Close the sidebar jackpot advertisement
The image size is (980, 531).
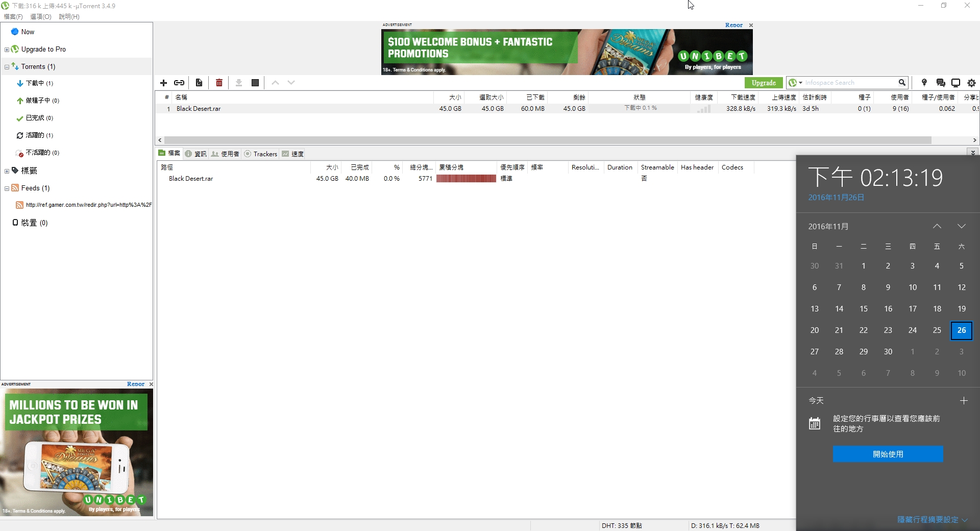[151, 384]
